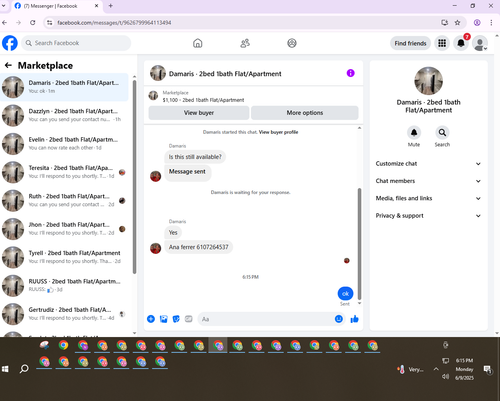
Task: Click the Facebook logo icon
Action: click(10, 43)
